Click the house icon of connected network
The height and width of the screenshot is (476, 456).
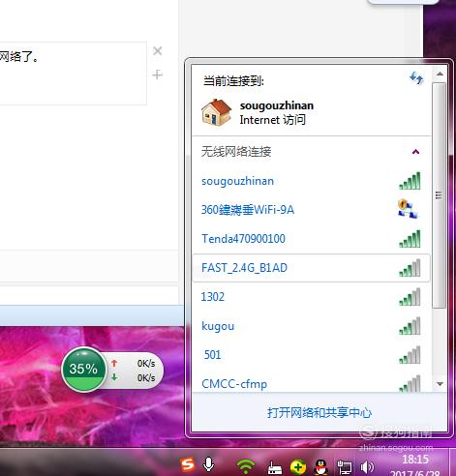[x=216, y=112]
